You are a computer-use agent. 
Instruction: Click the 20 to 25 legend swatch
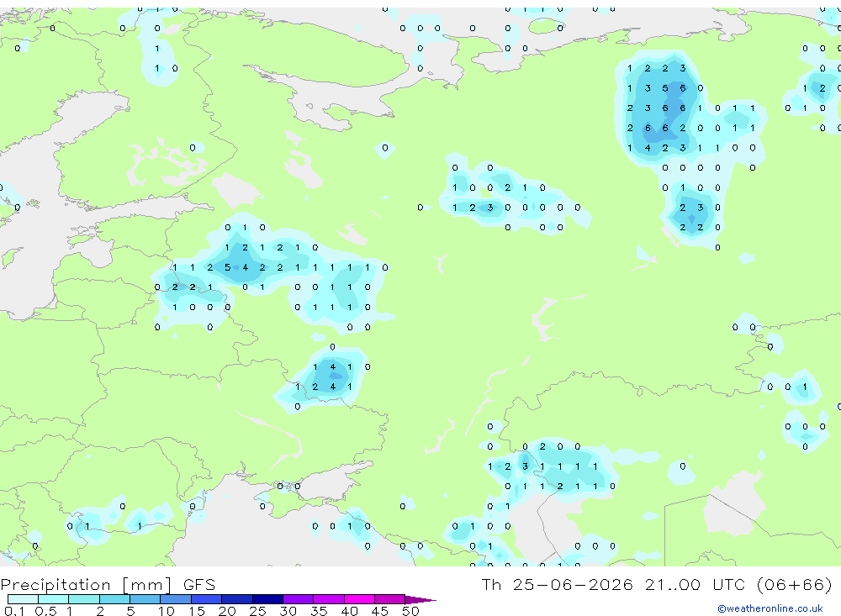[236, 599]
